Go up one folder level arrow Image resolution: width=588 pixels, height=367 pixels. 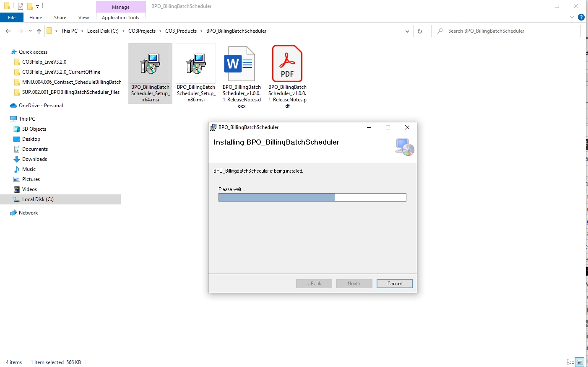click(39, 31)
